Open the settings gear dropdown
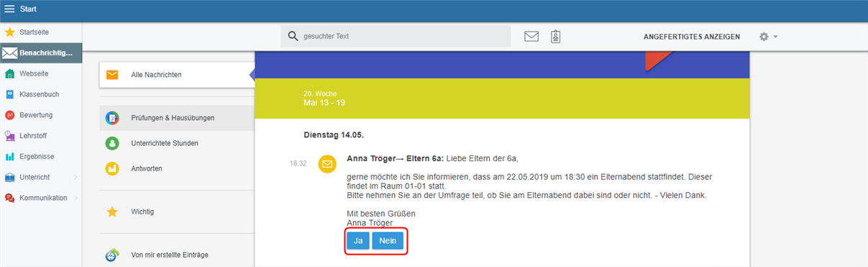This screenshot has width=868, height=267. pos(768,36)
